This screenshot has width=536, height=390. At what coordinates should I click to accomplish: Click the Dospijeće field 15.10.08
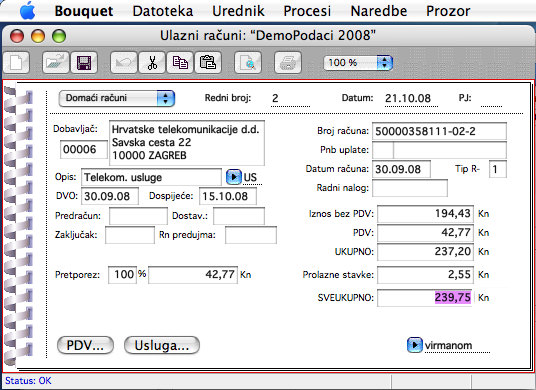[x=228, y=196]
